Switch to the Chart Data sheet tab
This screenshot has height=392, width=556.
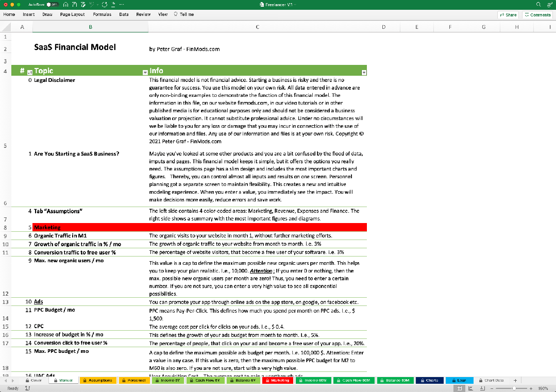click(492, 380)
